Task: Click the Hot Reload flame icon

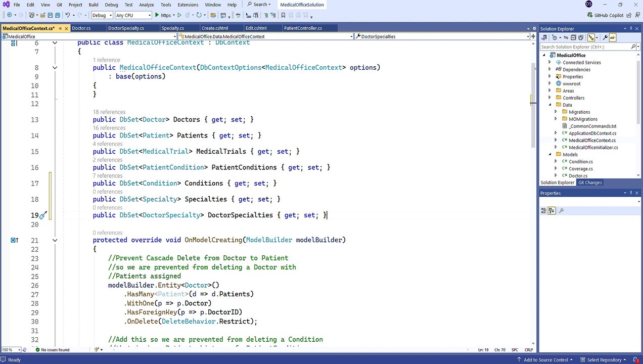Action: 188,15
